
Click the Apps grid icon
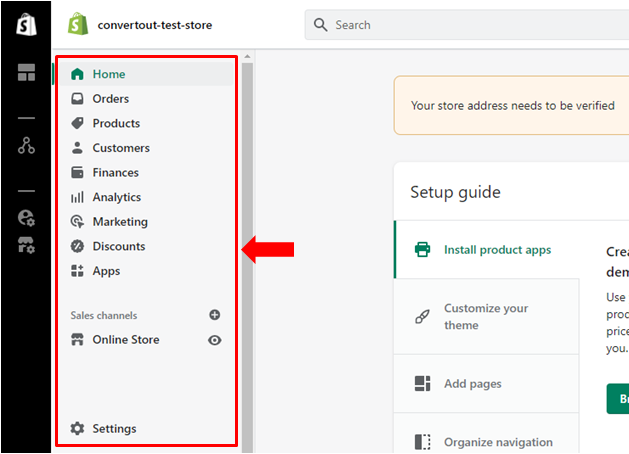click(x=77, y=271)
